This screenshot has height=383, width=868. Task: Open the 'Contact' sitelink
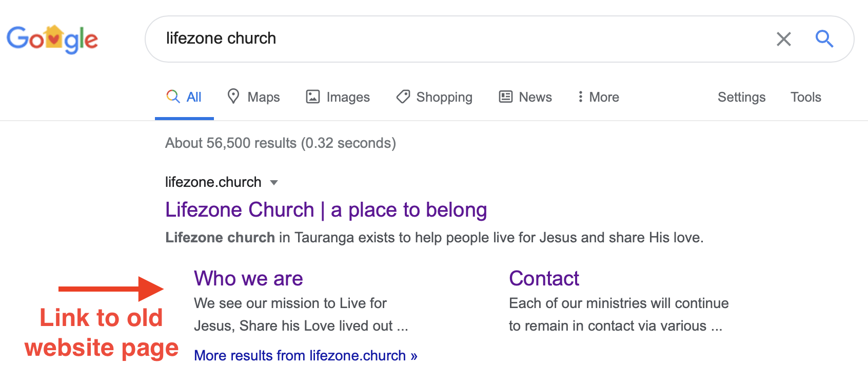tap(544, 278)
